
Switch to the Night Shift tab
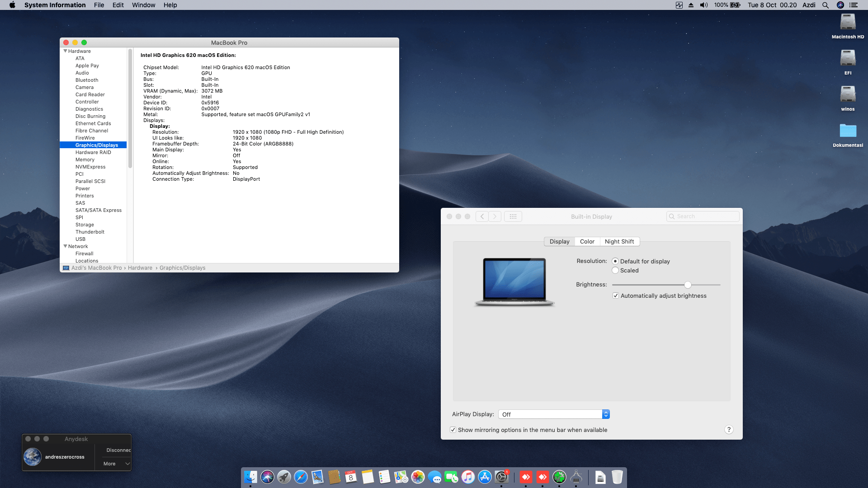[619, 241]
